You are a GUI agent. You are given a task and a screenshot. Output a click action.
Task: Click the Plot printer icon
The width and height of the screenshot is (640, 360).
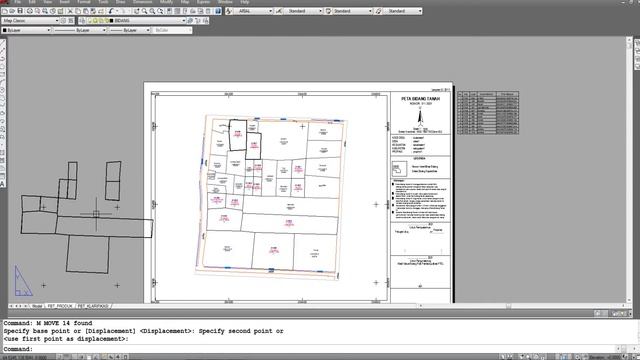point(30,11)
